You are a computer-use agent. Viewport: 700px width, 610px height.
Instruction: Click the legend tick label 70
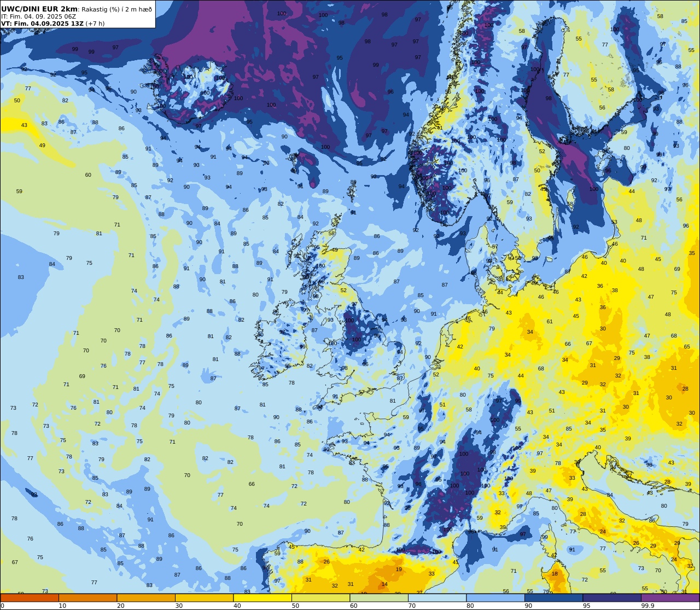(x=412, y=606)
